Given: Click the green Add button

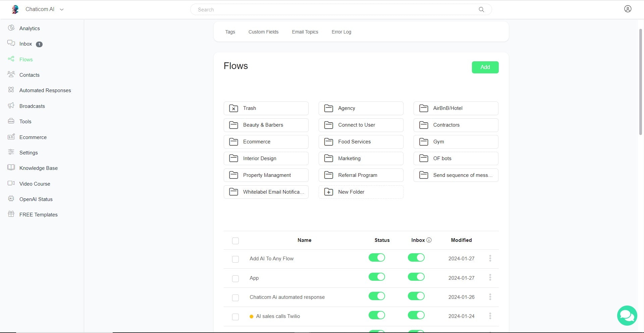Looking at the screenshot, I should click(x=485, y=67).
